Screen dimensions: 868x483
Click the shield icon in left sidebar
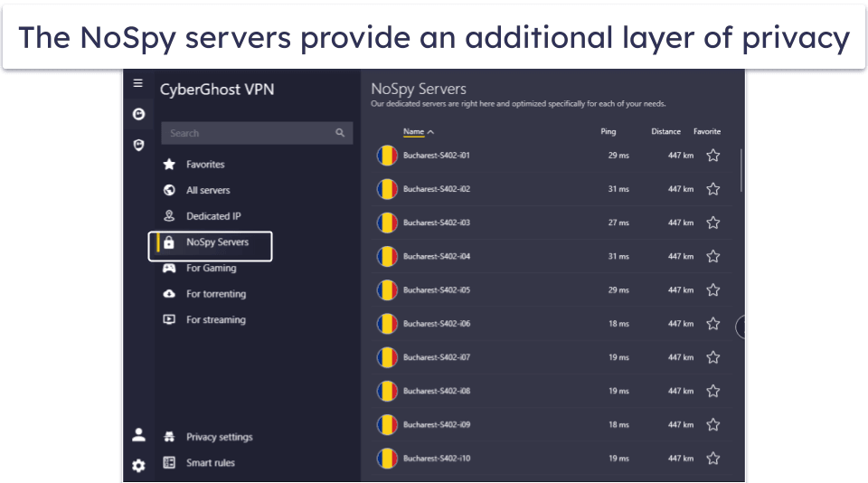[x=138, y=145]
